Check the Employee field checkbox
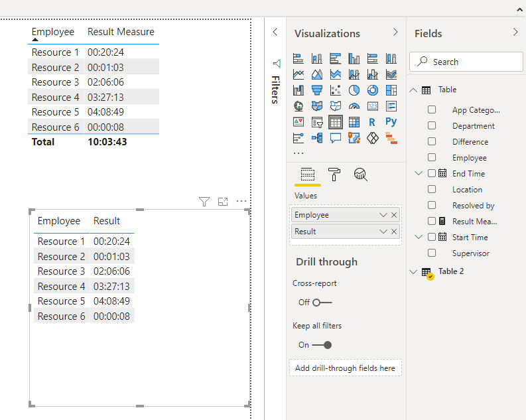The image size is (526, 420). [x=432, y=157]
